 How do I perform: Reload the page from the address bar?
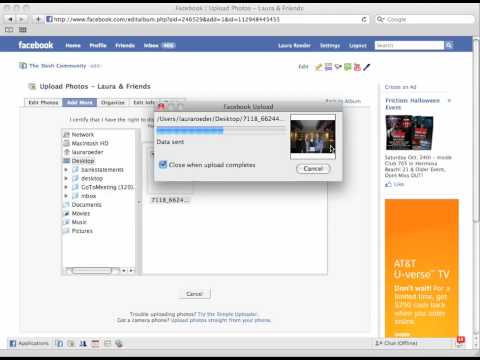(x=364, y=19)
